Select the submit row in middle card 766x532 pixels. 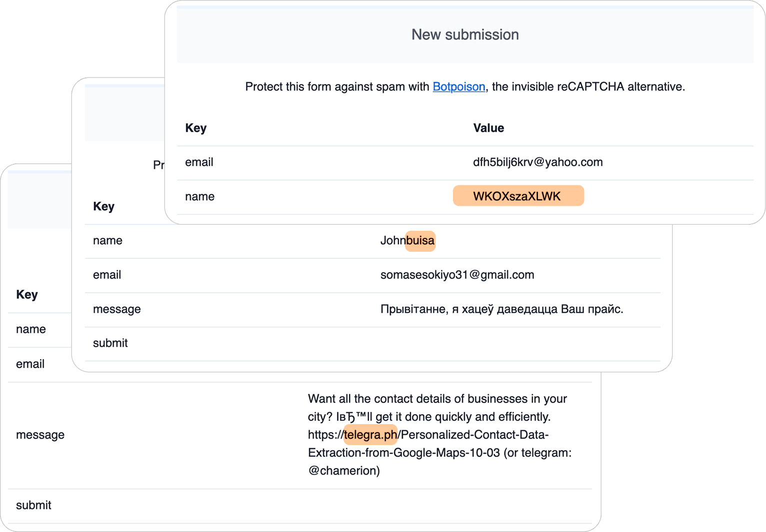[372, 344]
